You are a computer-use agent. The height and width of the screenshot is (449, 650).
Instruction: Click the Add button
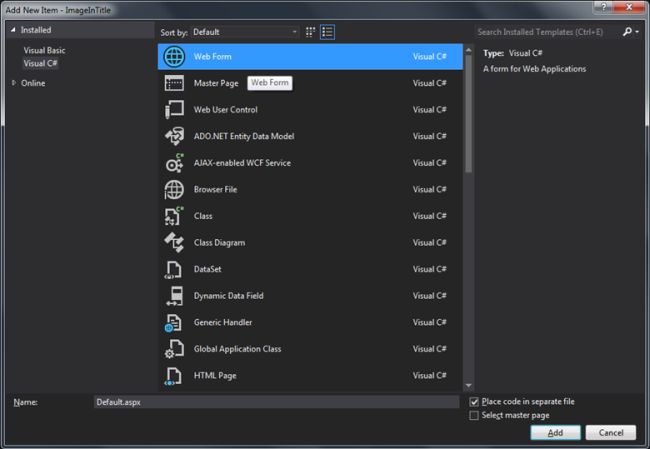pos(555,433)
